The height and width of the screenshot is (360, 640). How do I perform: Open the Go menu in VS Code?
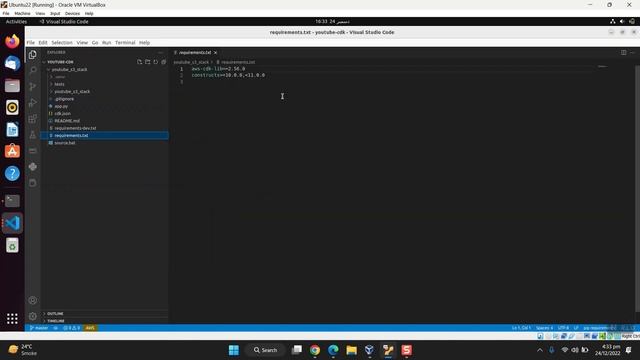pyautogui.click(x=95, y=42)
